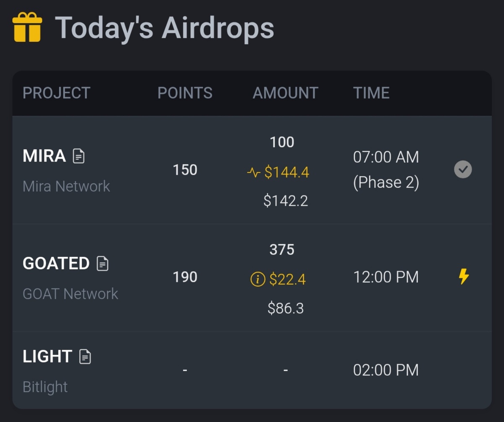Open the document icon beside GOATED
The image size is (504, 422).
102,264
